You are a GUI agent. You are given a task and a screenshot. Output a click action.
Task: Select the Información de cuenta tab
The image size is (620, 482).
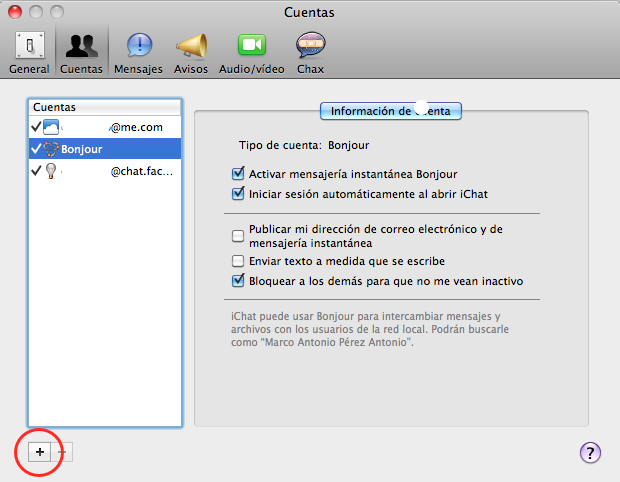pyautogui.click(x=391, y=111)
